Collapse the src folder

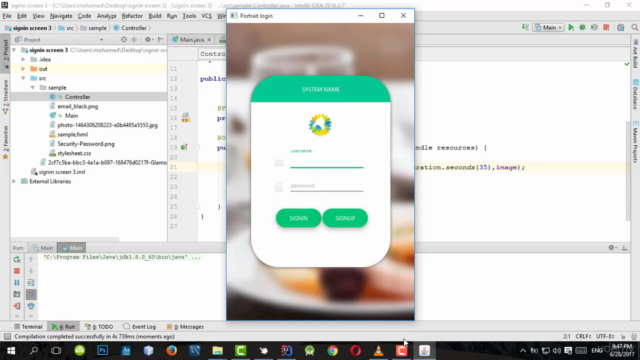tap(23, 78)
